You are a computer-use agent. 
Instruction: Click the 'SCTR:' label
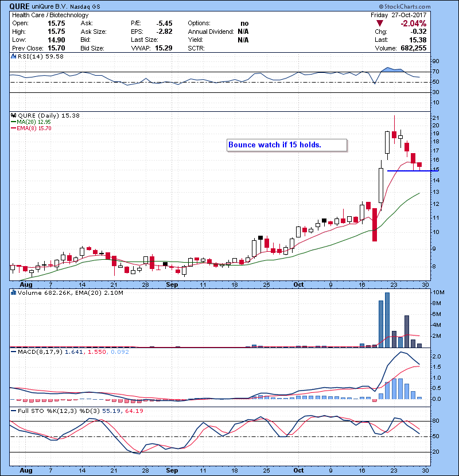point(196,48)
